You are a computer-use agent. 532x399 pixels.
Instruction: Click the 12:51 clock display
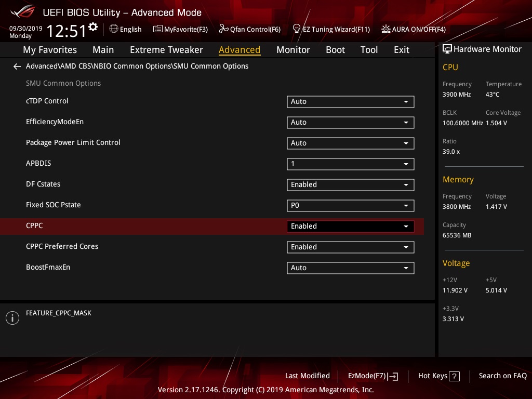click(66, 31)
